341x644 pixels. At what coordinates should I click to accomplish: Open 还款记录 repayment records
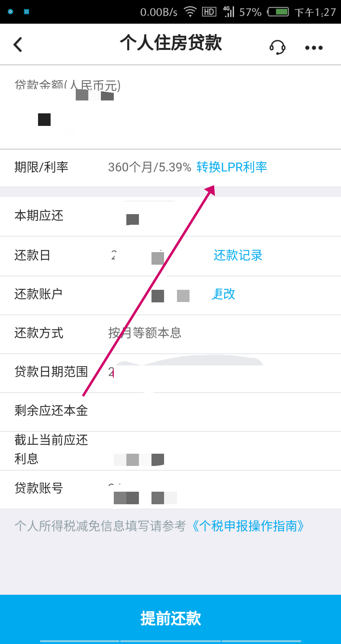click(x=238, y=255)
